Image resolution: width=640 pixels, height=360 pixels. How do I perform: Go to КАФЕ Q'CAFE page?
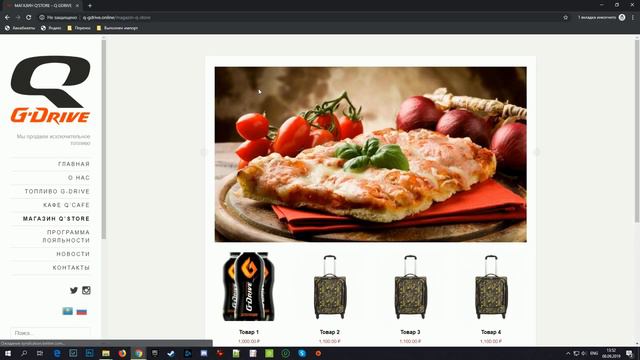pyautogui.click(x=66, y=205)
